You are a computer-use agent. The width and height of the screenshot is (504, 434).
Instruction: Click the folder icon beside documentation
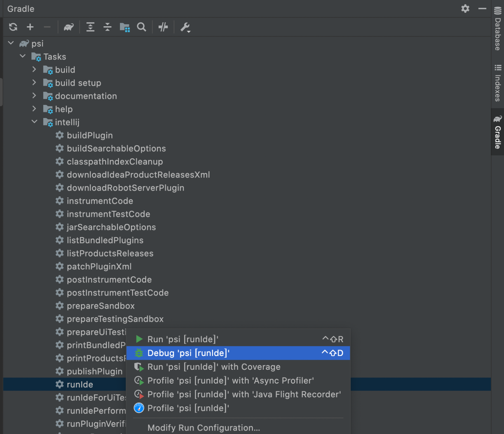tap(48, 96)
